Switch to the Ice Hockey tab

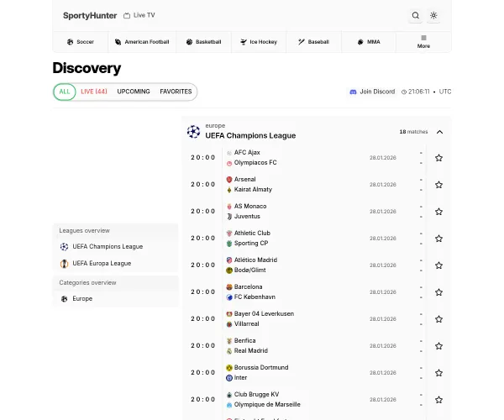click(x=258, y=42)
